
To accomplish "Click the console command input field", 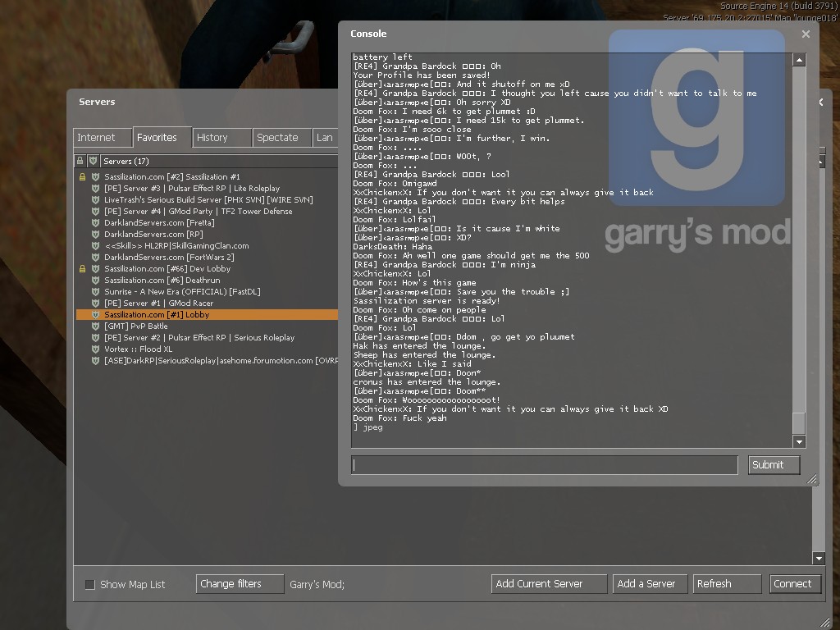I will click(x=544, y=465).
